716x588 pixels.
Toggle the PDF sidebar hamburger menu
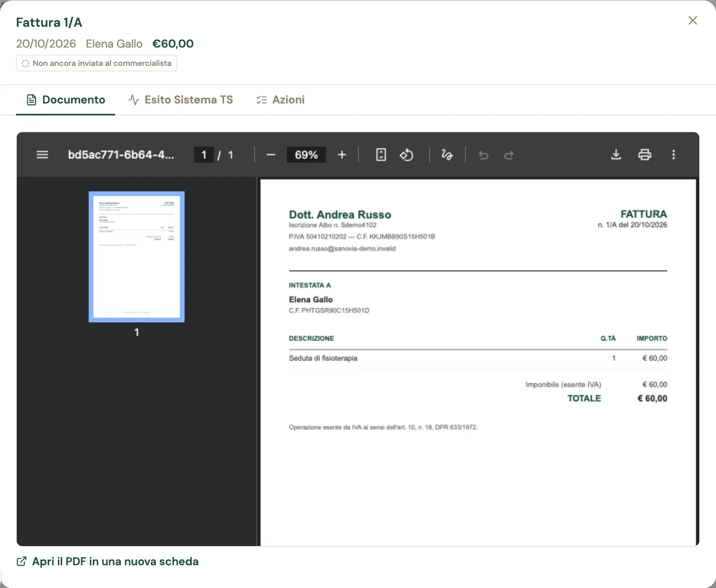42,154
